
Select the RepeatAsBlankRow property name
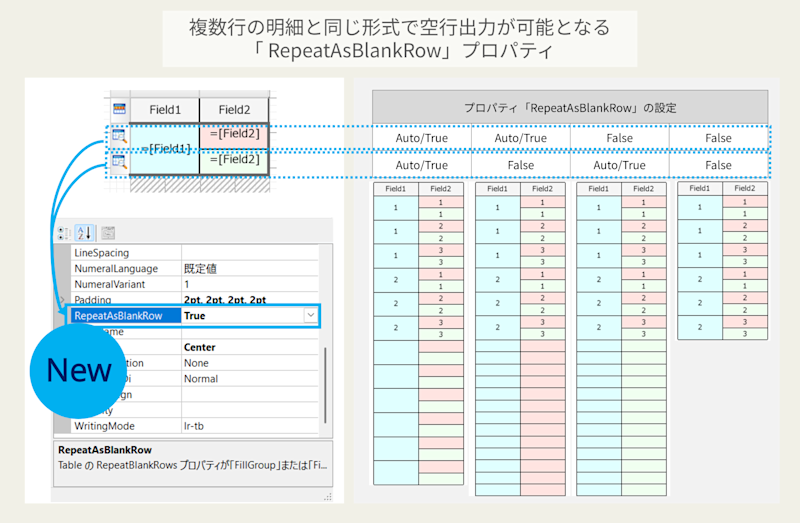tap(126, 316)
